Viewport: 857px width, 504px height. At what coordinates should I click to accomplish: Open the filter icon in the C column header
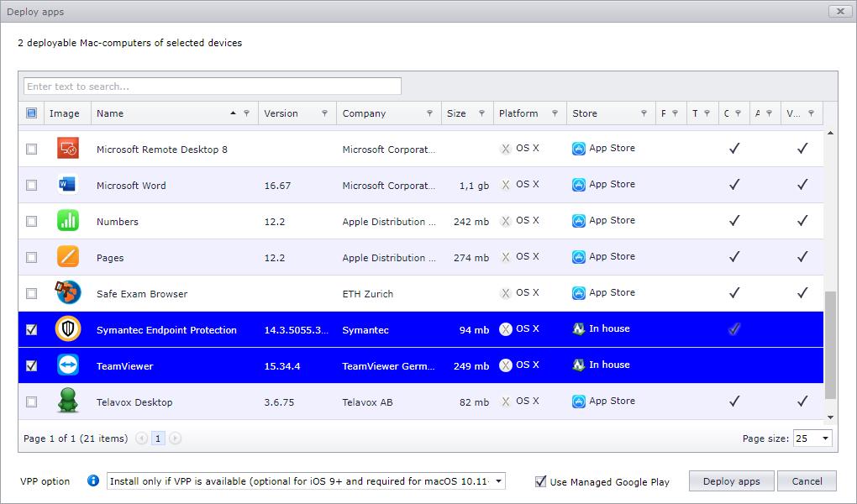pos(738,113)
